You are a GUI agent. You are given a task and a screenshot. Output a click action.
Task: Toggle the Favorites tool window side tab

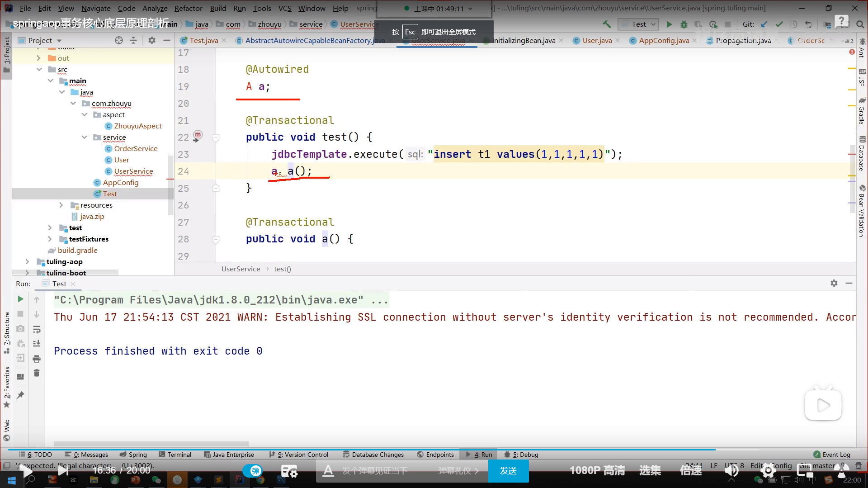7,387
